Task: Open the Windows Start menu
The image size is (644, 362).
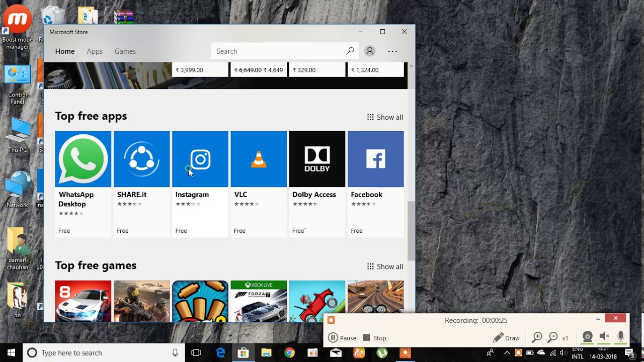Action: pos(11,353)
